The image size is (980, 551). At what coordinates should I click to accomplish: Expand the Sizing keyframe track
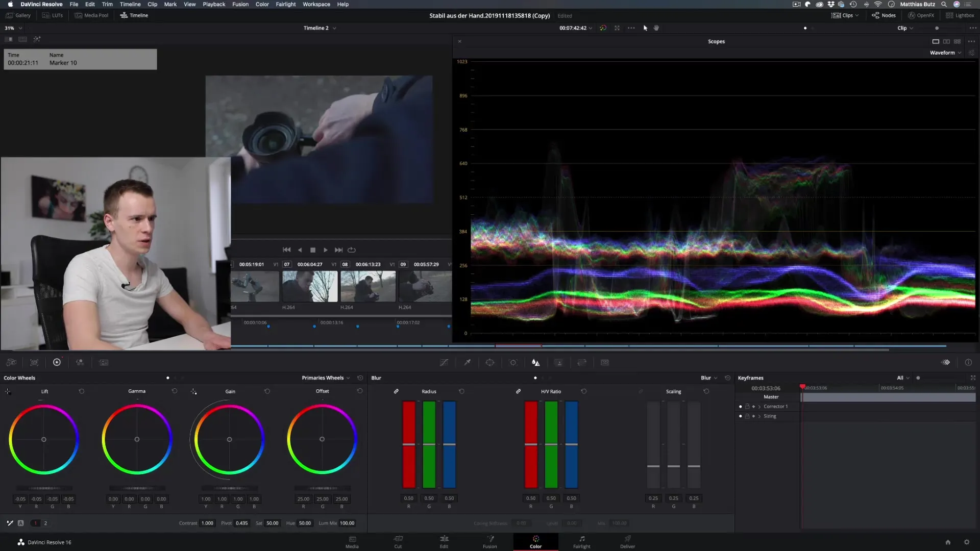point(759,416)
